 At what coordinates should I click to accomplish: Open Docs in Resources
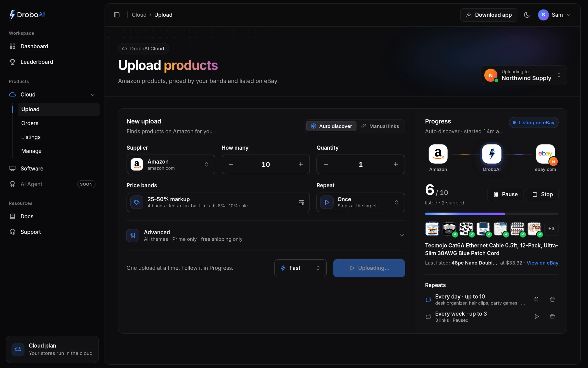click(52, 216)
